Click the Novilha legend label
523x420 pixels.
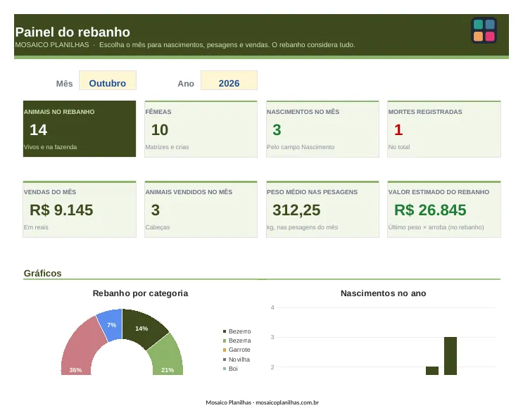(x=239, y=359)
